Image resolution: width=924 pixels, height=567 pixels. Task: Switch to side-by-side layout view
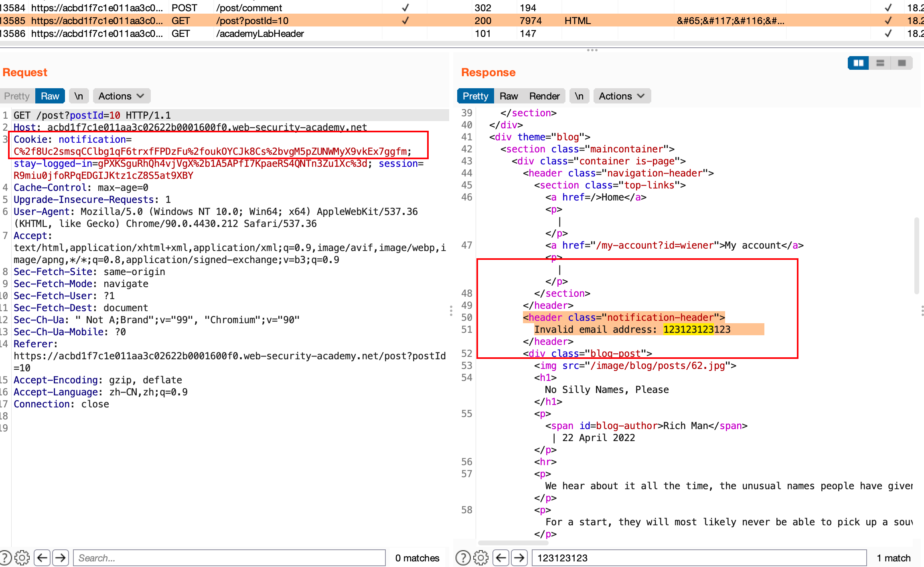pos(858,63)
